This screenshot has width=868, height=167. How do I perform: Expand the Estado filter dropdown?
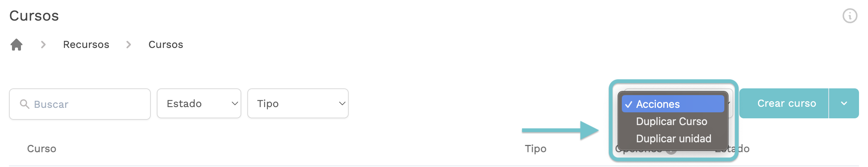(199, 103)
